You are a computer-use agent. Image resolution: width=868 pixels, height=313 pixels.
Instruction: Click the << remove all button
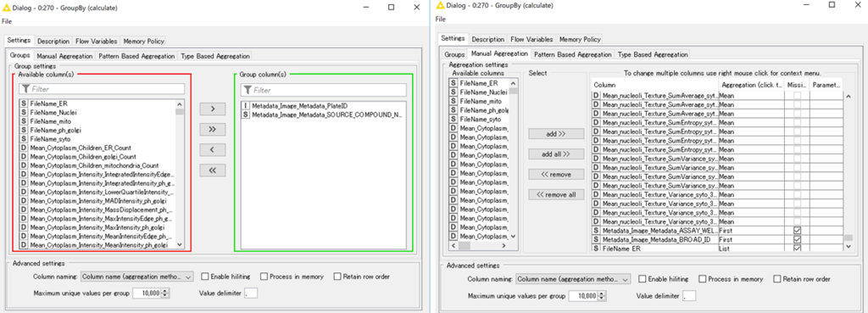coord(556,194)
